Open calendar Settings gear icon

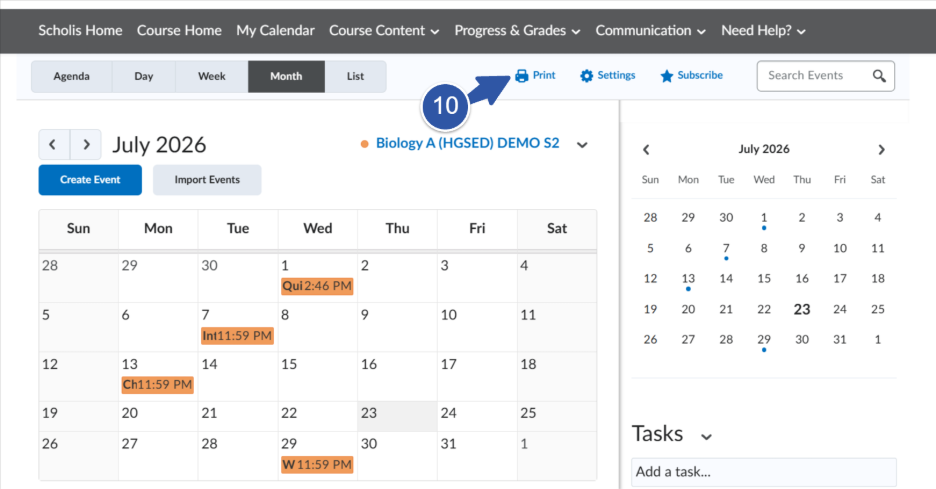point(587,76)
